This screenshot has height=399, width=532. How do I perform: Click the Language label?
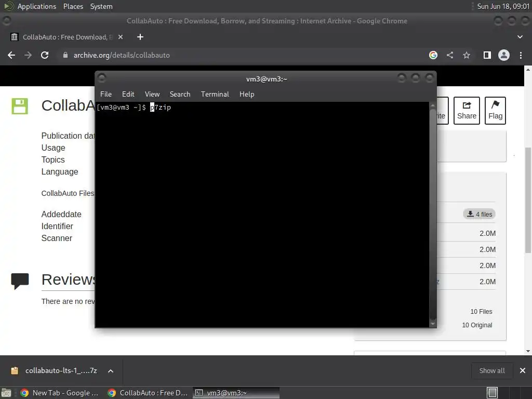pos(60,171)
